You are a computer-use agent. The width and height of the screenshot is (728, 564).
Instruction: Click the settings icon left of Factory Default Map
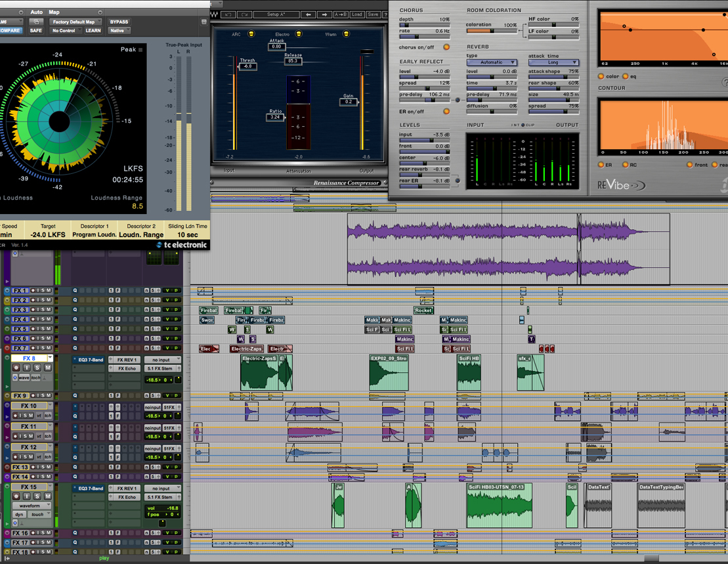35,22
